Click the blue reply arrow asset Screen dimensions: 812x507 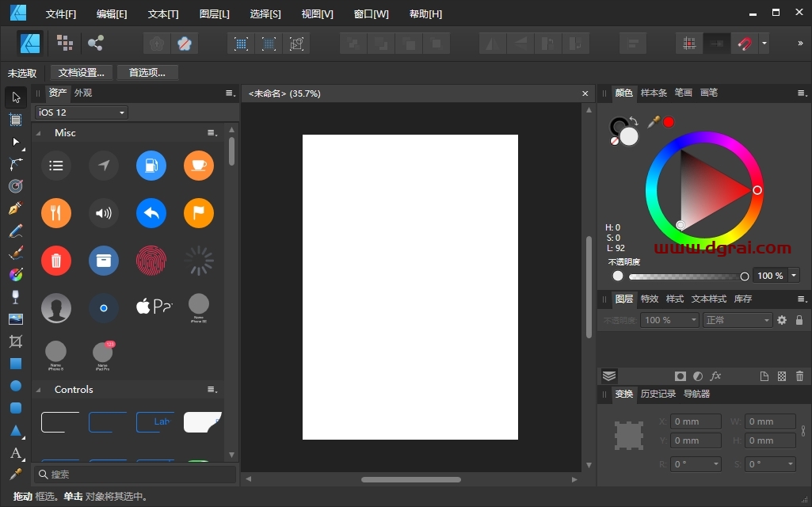tap(151, 213)
